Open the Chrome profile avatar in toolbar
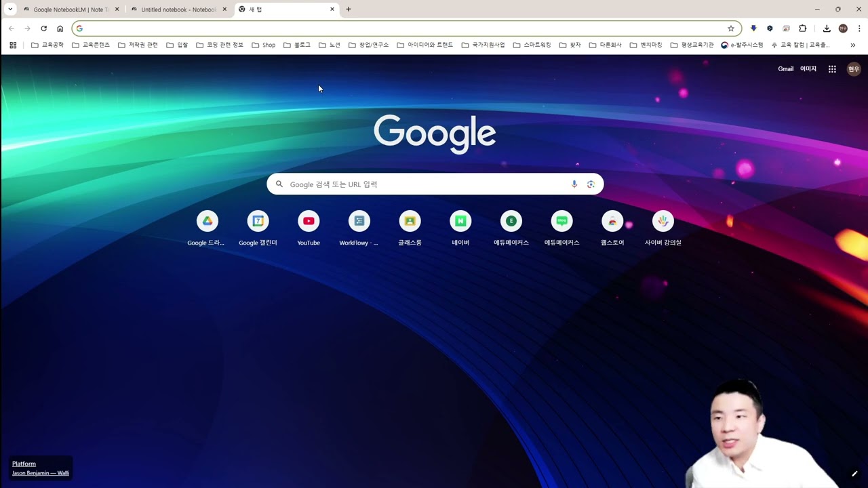Viewport: 868px width, 488px height. pos(843,28)
